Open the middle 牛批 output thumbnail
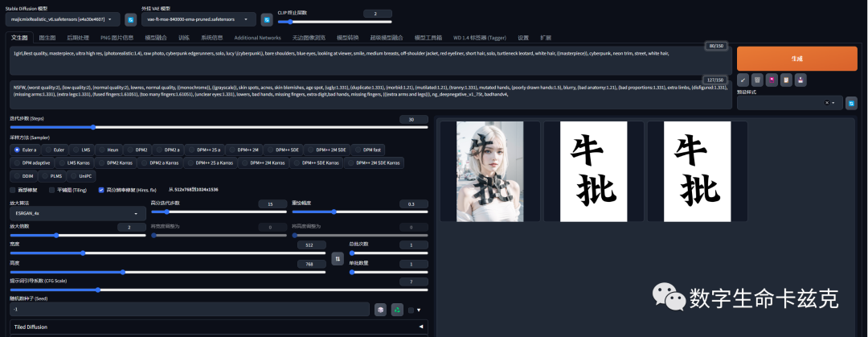868x337 pixels. [x=593, y=171]
